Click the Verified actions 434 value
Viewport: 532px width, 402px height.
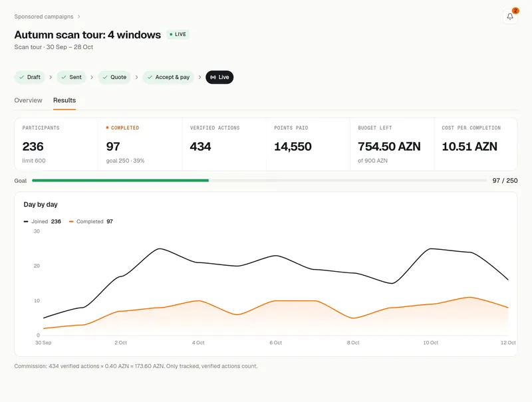201,146
